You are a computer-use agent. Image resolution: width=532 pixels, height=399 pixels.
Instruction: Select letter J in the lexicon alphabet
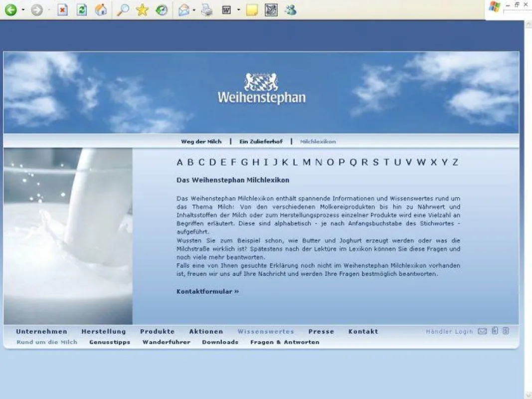pos(276,162)
